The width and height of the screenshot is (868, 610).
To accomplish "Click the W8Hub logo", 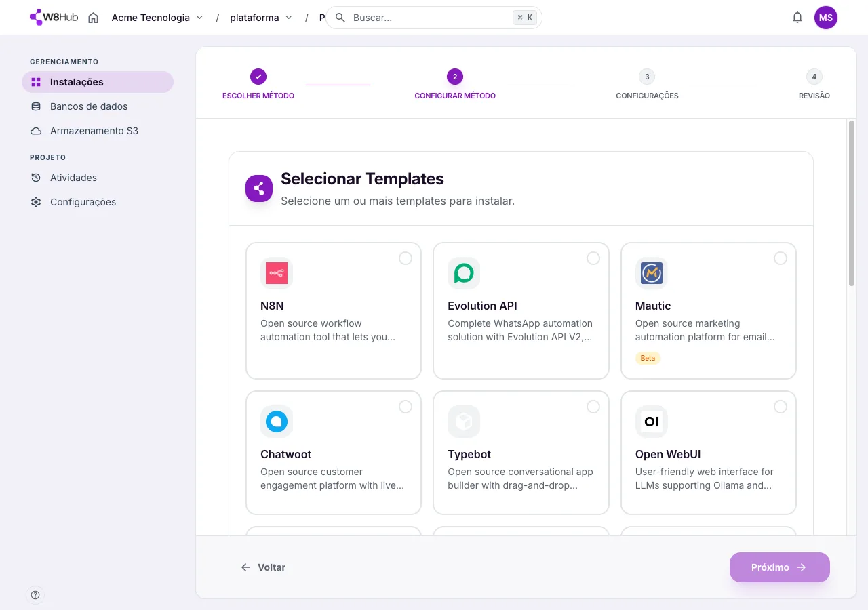I will 54,18.
